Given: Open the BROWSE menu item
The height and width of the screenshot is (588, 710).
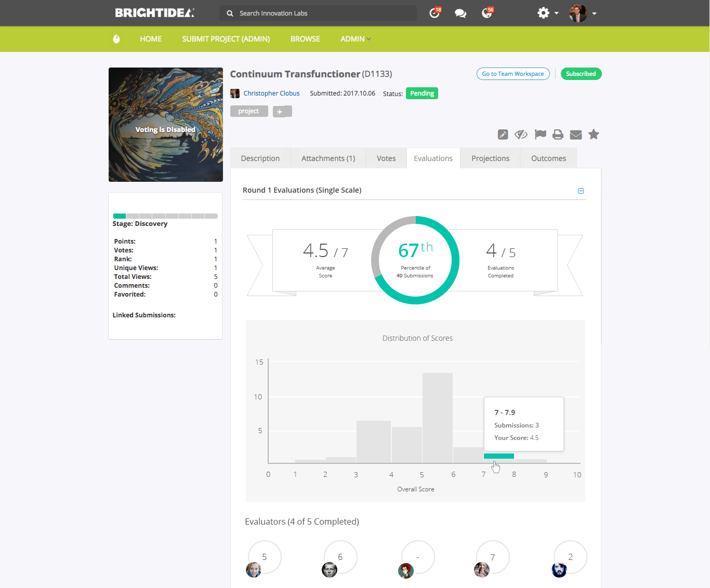Looking at the screenshot, I should 305,39.
